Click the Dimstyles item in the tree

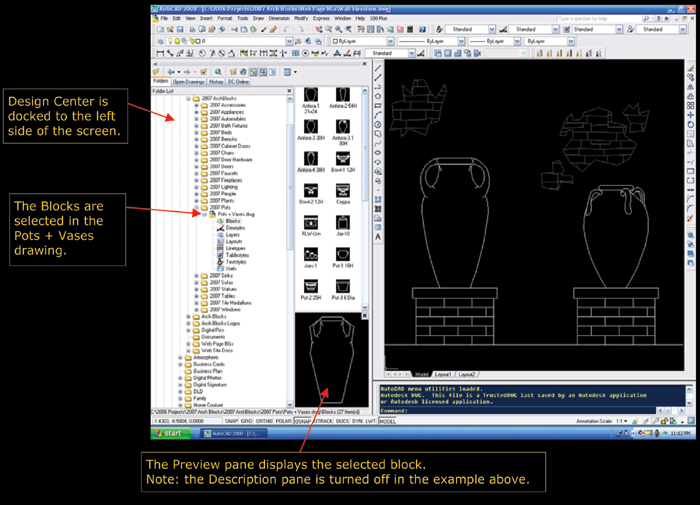point(235,228)
